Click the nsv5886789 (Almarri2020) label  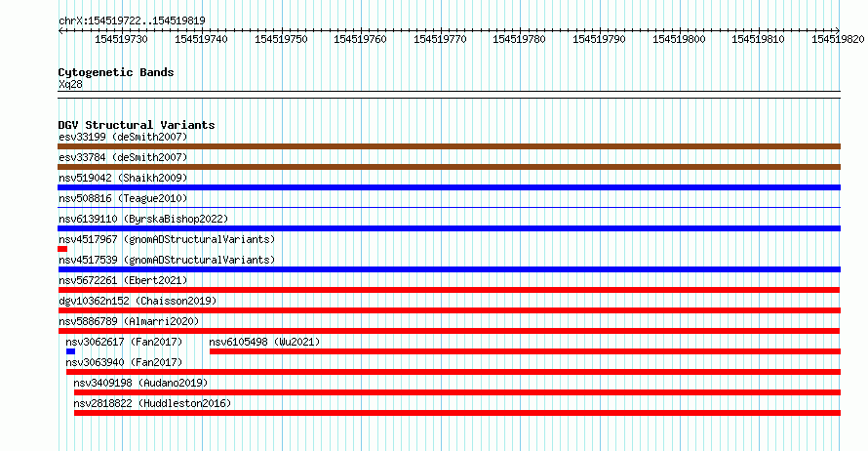coord(129,321)
